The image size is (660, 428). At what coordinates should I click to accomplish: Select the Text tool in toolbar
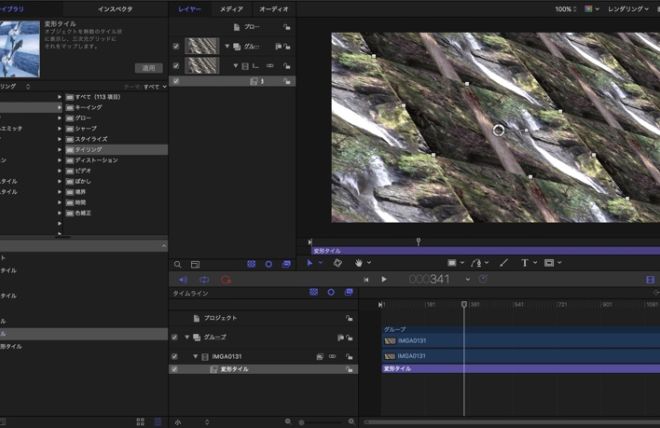524,263
